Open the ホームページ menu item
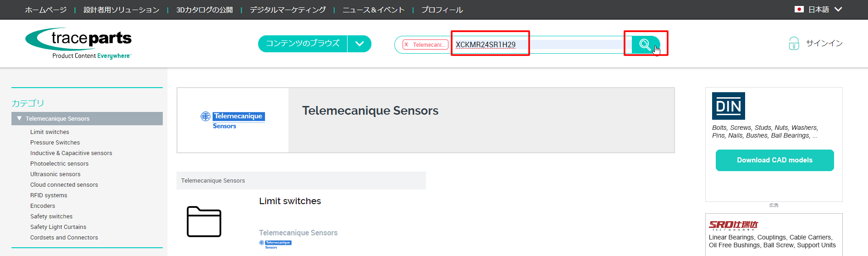The width and height of the screenshot is (868, 256). tap(46, 10)
